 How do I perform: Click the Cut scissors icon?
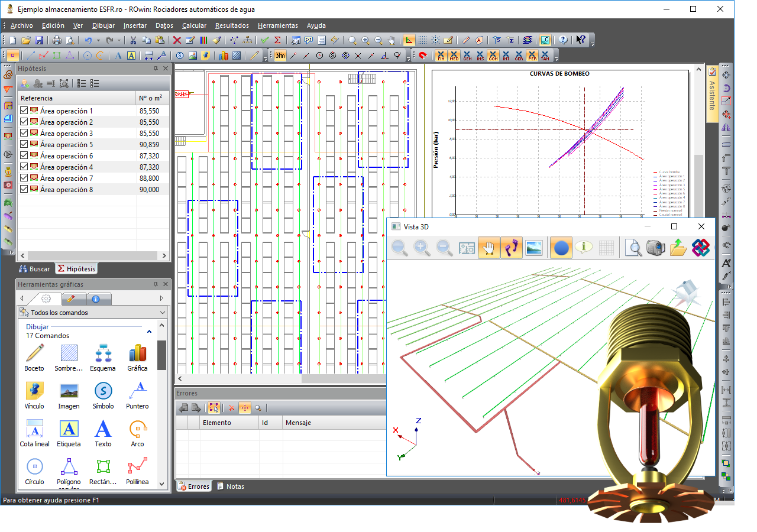click(x=133, y=40)
